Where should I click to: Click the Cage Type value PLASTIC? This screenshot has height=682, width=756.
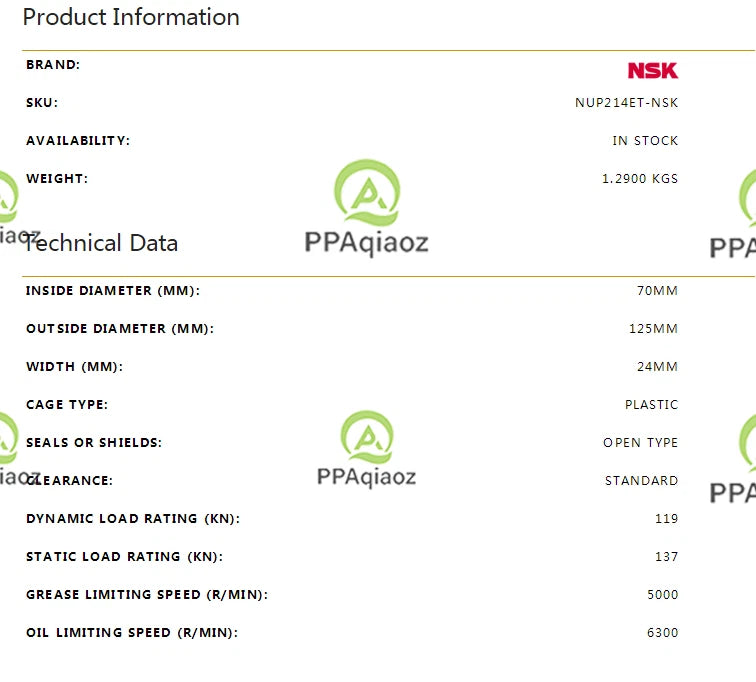tap(651, 405)
